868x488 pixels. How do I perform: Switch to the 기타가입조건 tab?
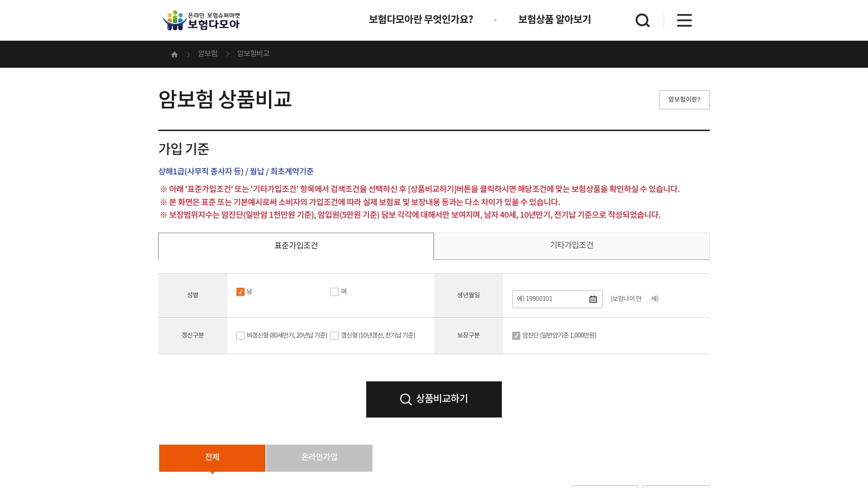pos(571,245)
